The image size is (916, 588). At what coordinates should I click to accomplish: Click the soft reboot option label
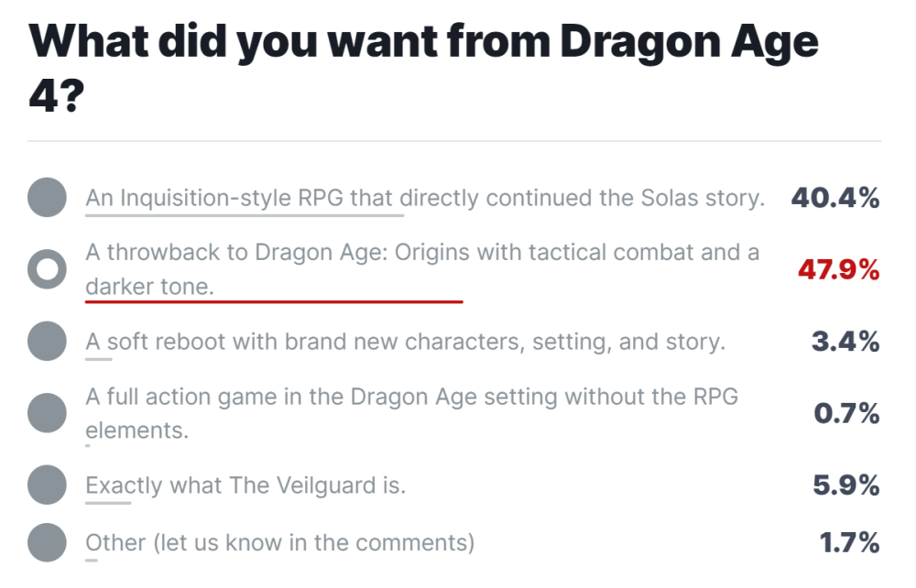[x=405, y=342]
